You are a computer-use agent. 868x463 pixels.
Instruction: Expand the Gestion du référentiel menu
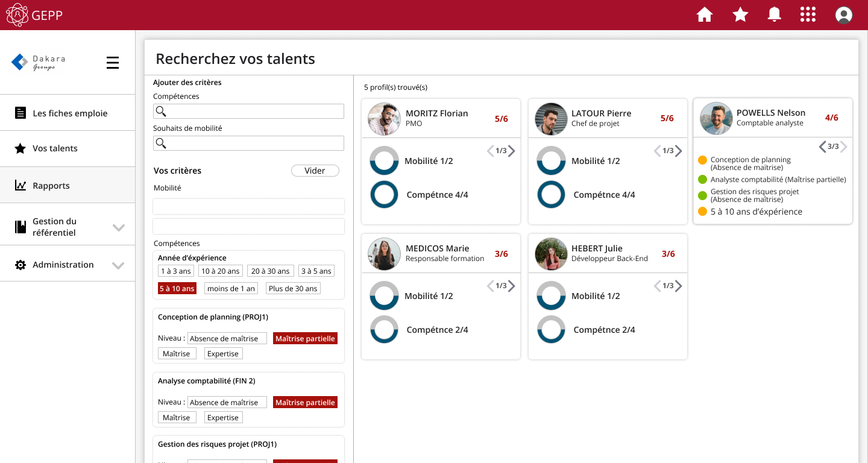coord(119,227)
